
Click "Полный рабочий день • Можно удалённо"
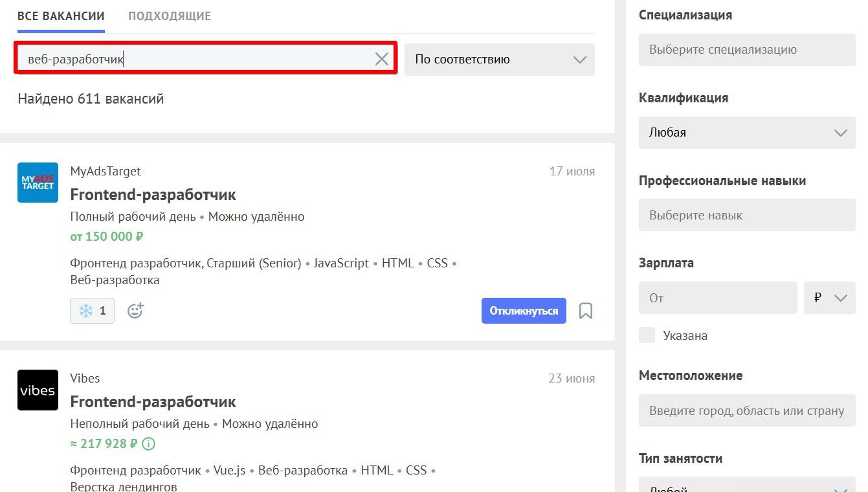187,217
